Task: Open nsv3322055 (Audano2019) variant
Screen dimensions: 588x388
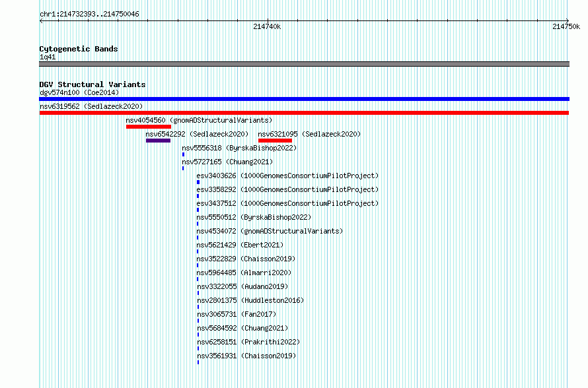Action: tap(242, 286)
